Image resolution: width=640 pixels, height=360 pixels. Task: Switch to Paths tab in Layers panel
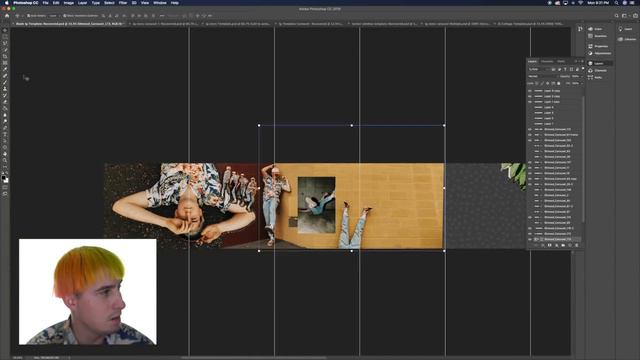561,61
